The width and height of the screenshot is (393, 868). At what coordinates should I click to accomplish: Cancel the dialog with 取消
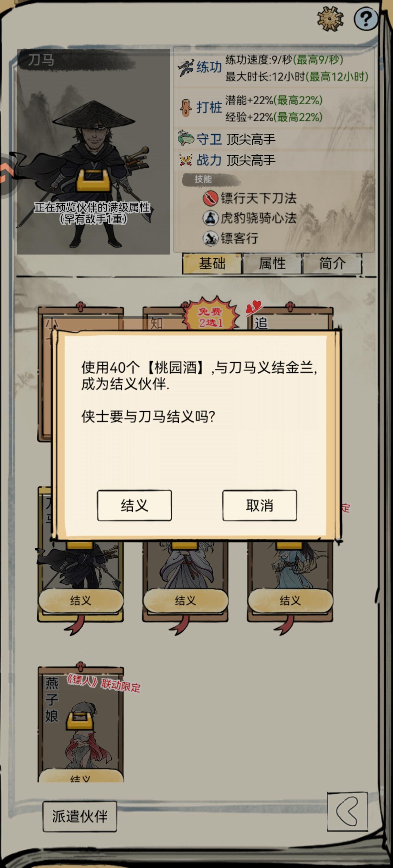(260, 505)
